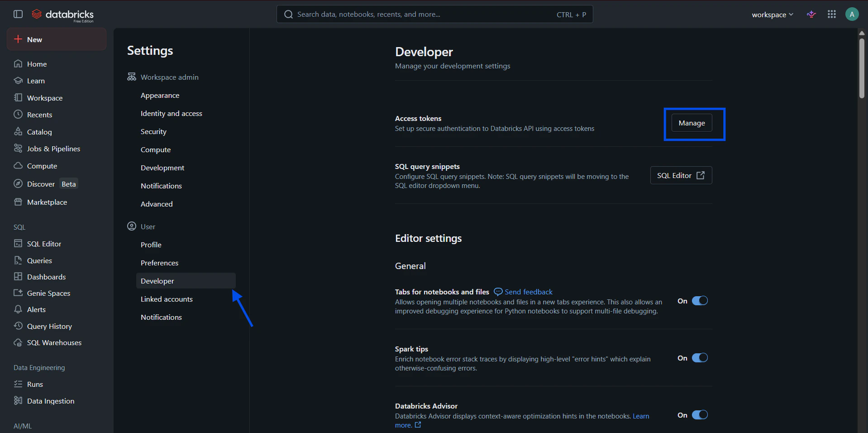Click the Genie Spaces icon

(x=18, y=293)
